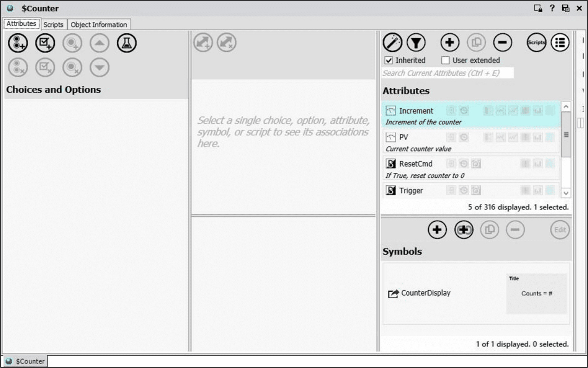The width and height of the screenshot is (588, 368).
Task: Add a new attribute with the plus icon
Action: point(450,43)
